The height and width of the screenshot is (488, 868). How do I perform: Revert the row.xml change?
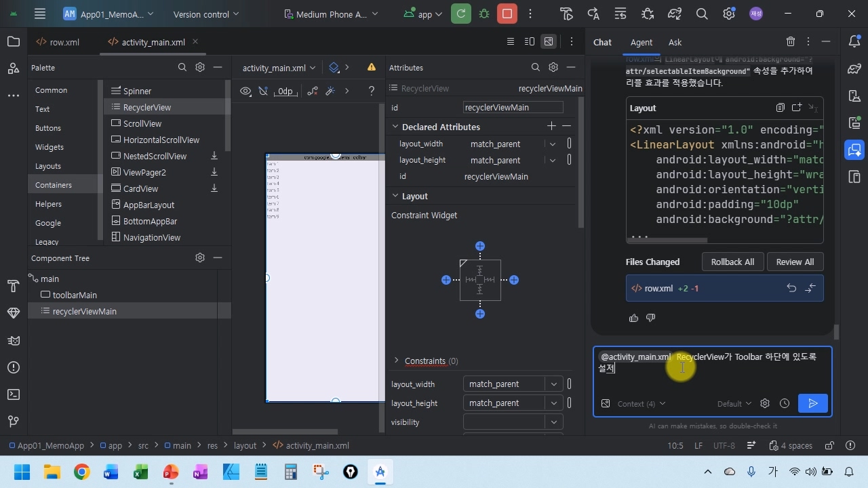(791, 288)
